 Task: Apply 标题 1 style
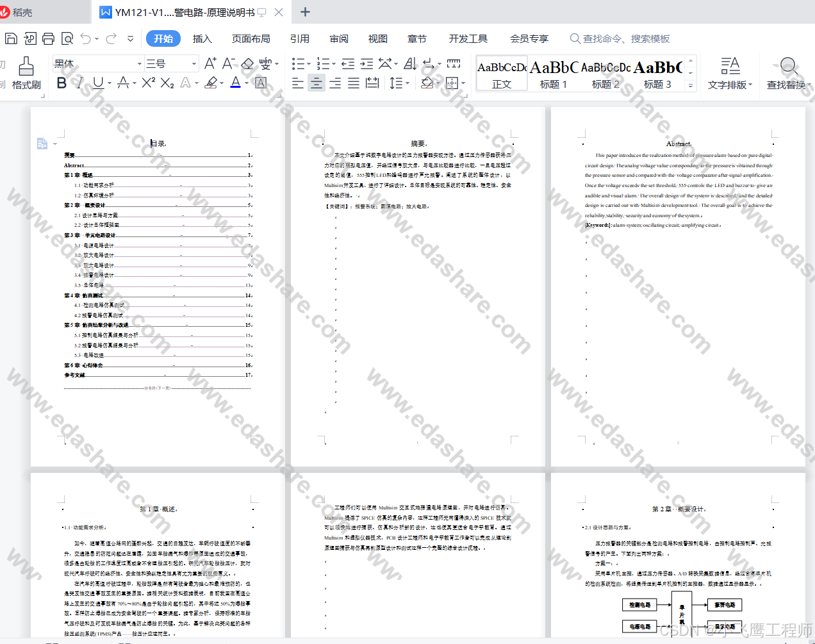554,74
